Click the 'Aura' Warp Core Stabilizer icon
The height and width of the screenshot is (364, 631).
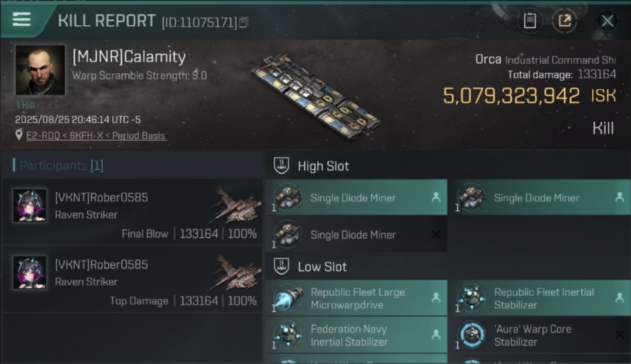pyautogui.click(x=472, y=335)
